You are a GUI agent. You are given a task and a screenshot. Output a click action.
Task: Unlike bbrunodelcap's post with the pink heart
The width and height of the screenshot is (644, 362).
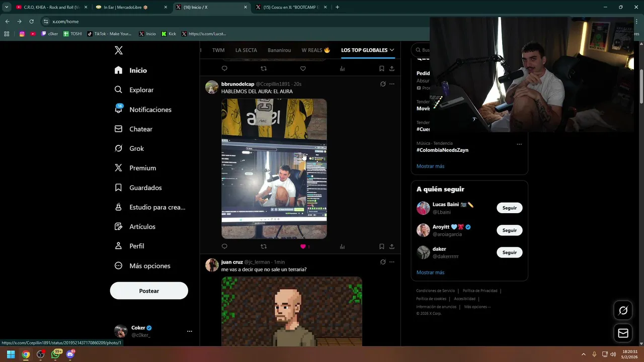[303, 247]
